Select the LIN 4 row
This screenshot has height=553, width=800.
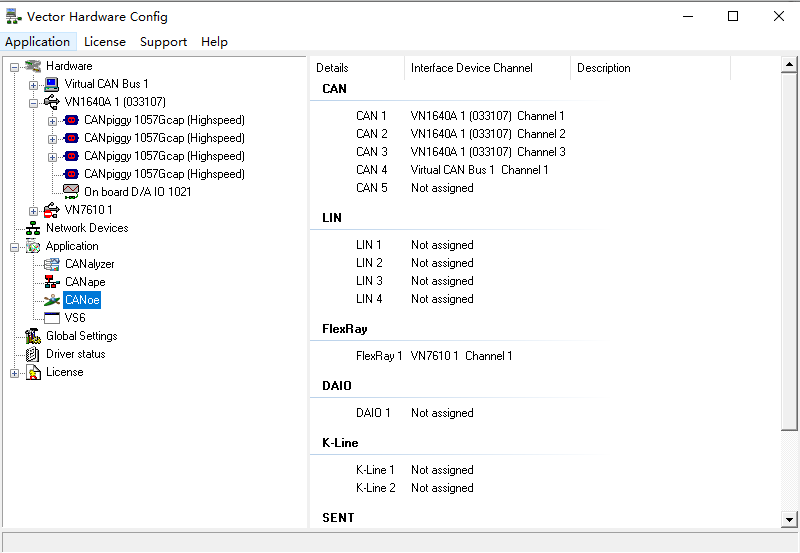[415, 299]
